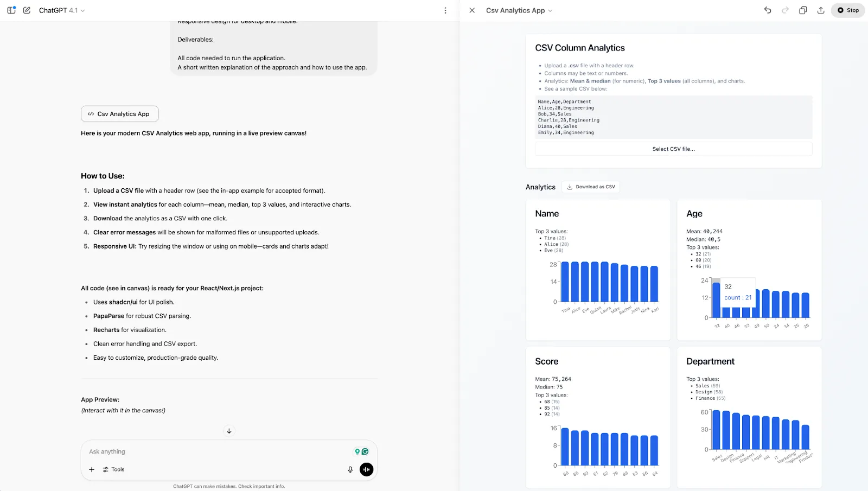Redo the canvas change
Viewport: 868px width, 491px height.
785,10
